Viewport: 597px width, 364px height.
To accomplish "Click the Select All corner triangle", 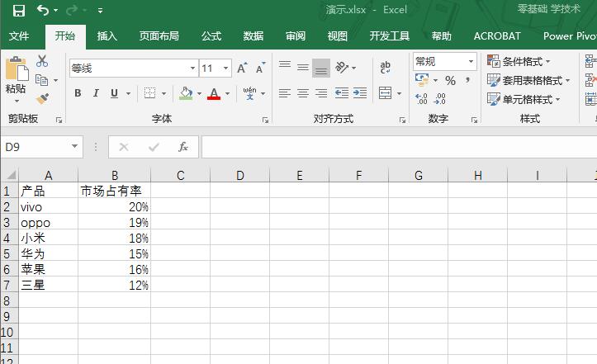I will (x=10, y=175).
